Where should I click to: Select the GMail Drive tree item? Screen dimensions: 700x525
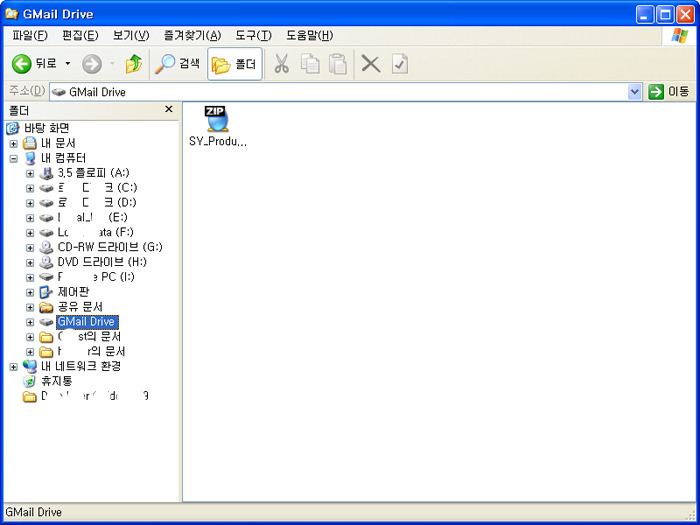click(x=87, y=322)
